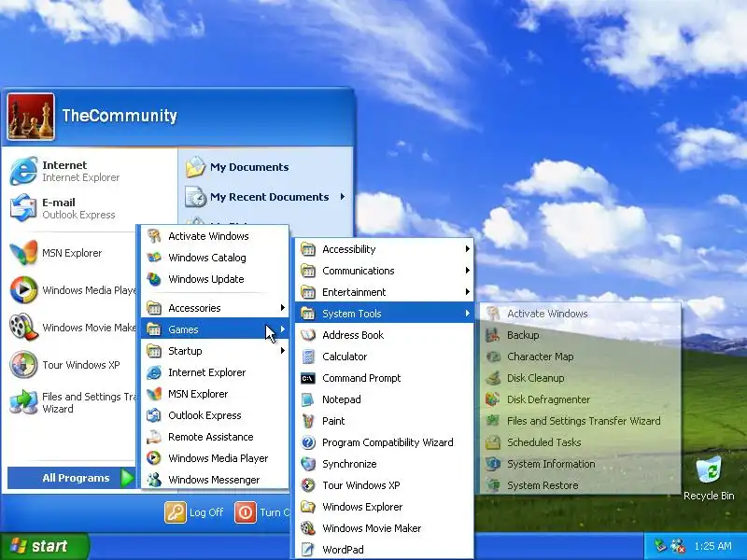Open the Windows Messenger icon

coord(154,480)
